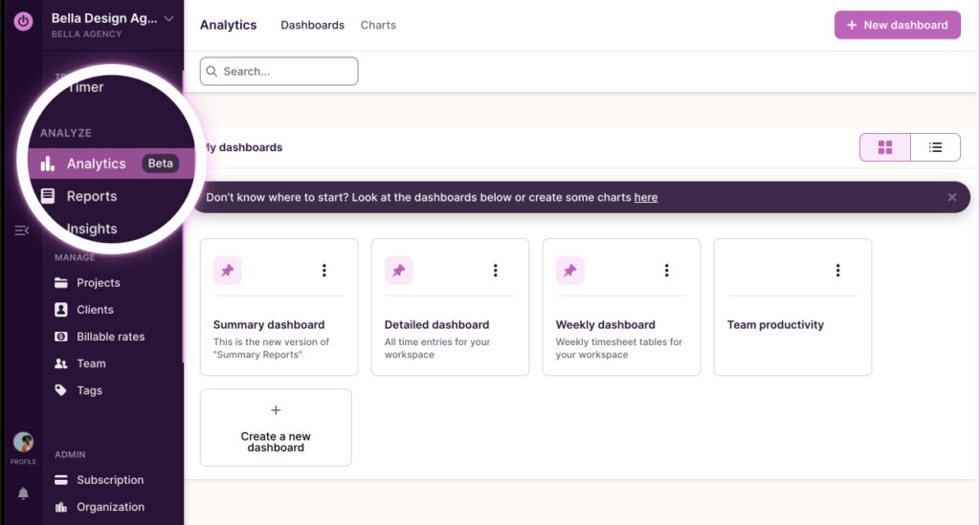Follow the "here" link in the banner
The image size is (980, 525).
(646, 197)
